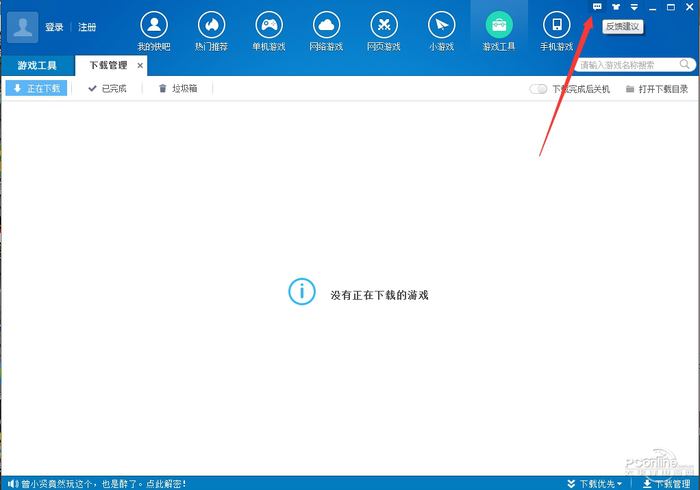Click the 登录 link
The width and height of the screenshot is (700, 490).
[54, 27]
